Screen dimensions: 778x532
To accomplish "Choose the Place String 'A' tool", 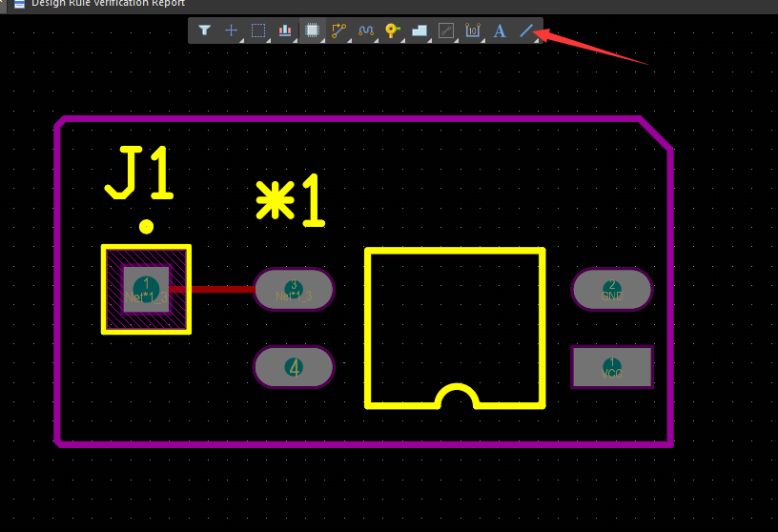I will (x=500, y=31).
